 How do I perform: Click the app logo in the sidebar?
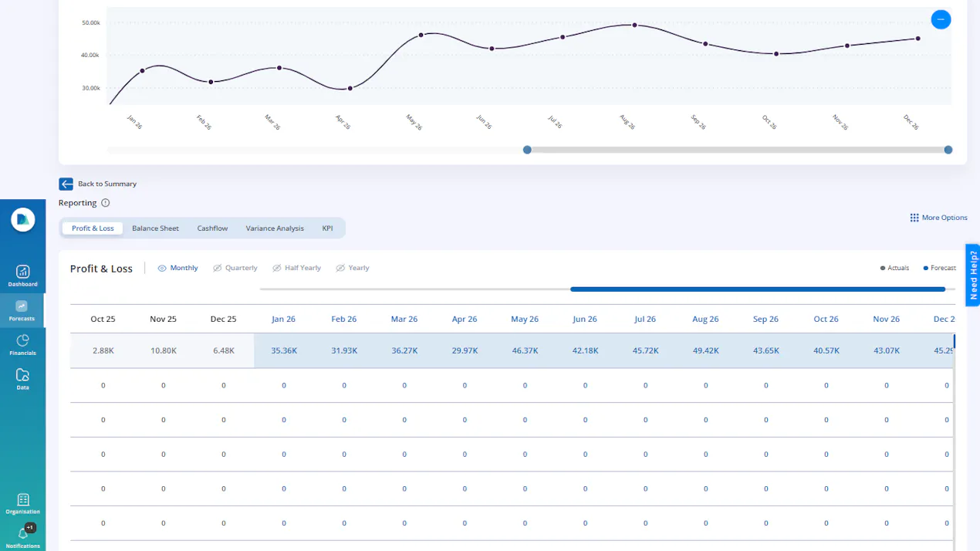23,220
